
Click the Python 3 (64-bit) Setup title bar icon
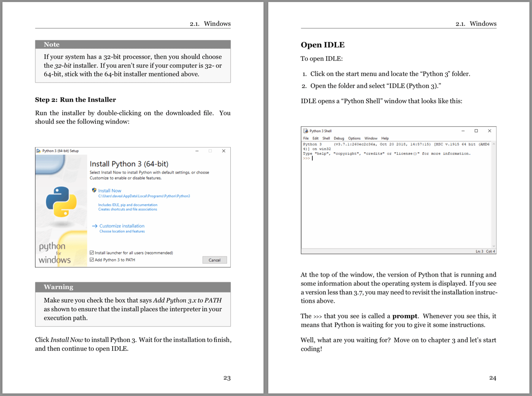point(38,150)
